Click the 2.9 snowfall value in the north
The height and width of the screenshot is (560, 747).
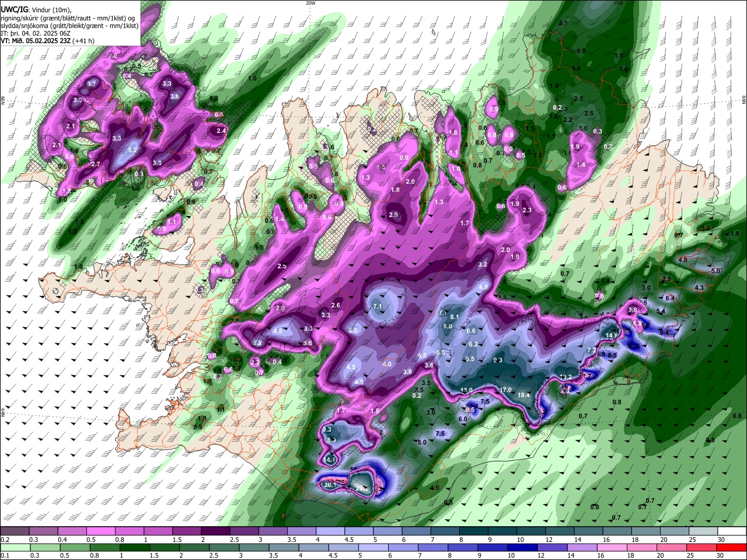click(x=393, y=215)
